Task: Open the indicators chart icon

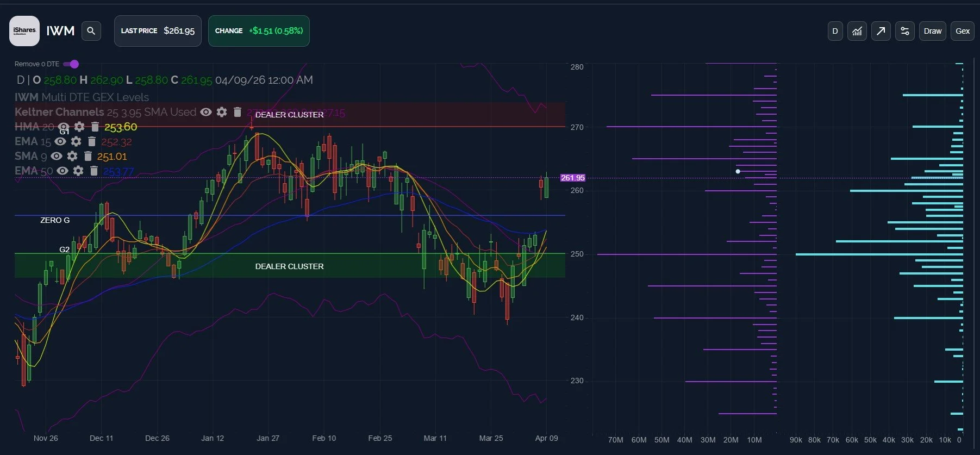Action: click(857, 31)
